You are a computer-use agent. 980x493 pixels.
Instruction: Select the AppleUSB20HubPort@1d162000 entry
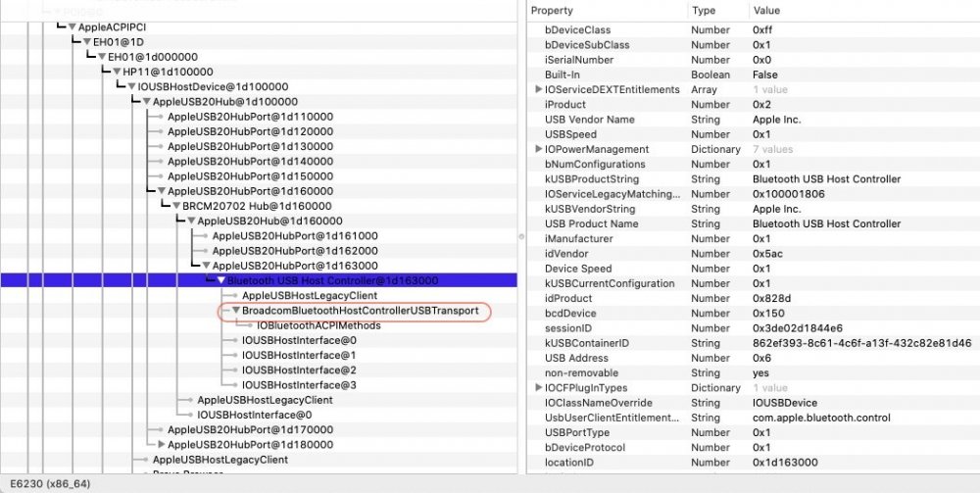pyautogui.click(x=295, y=251)
